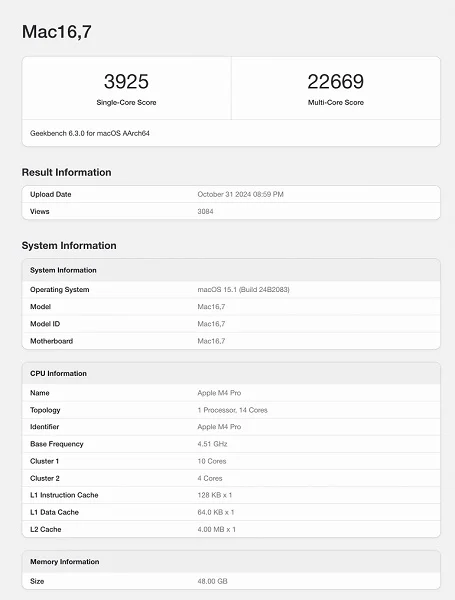Select the 3925 single-core score
The image size is (455, 600).
126,82
